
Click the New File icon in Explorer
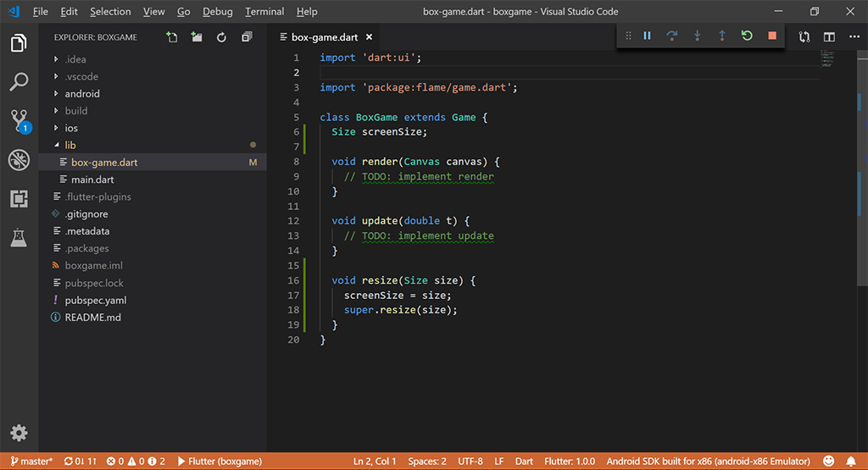point(172,37)
